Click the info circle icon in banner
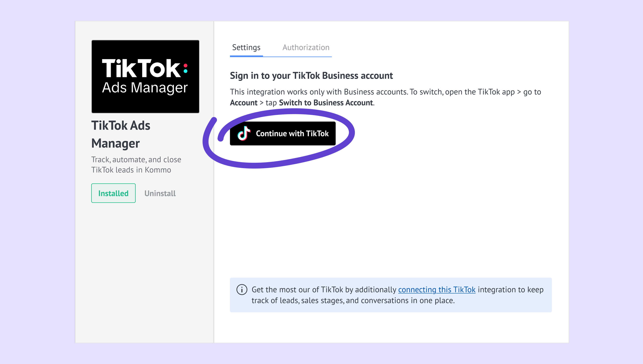The image size is (643, 364). (242, 290)
